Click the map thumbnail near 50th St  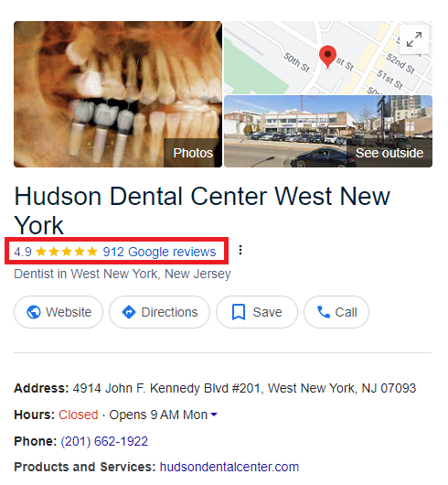click(328, 58)
